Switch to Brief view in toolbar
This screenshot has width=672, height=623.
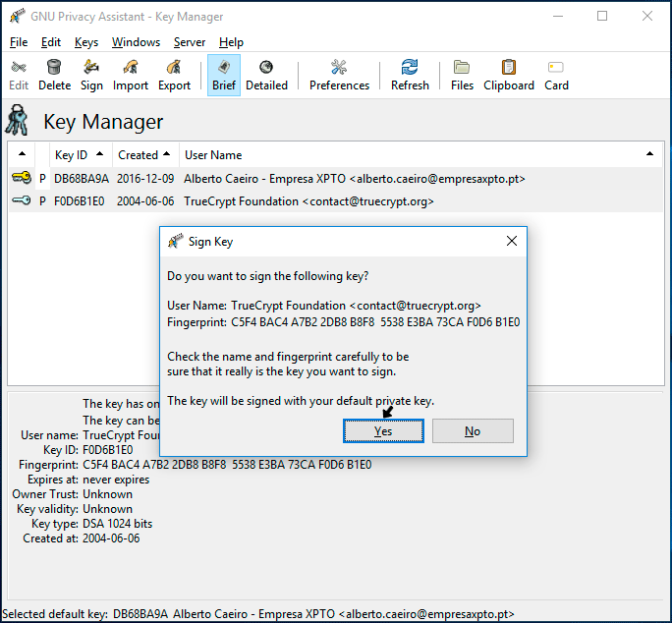click(x=224, y=75)
